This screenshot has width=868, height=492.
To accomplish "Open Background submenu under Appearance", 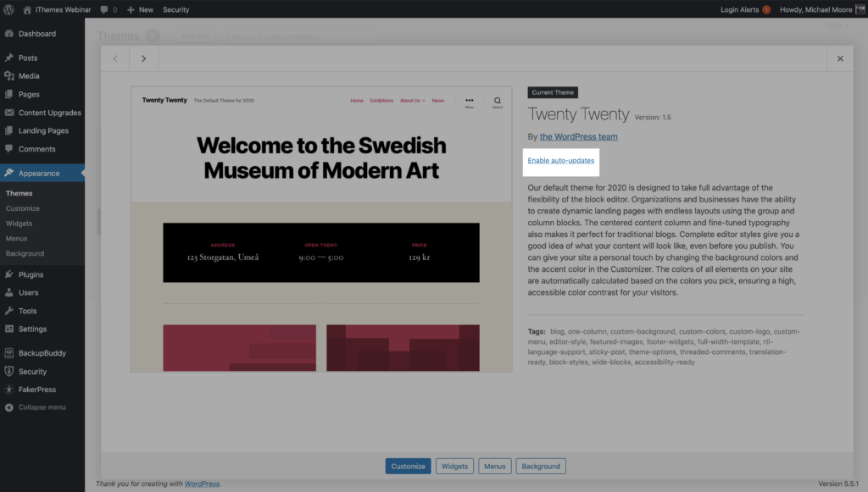I will point(25,253).
